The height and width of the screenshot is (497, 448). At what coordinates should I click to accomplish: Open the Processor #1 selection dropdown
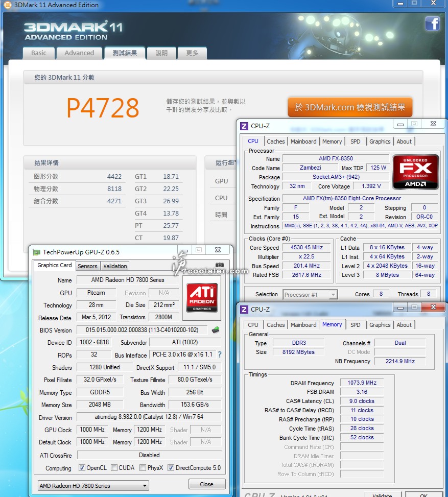point(310,295)
